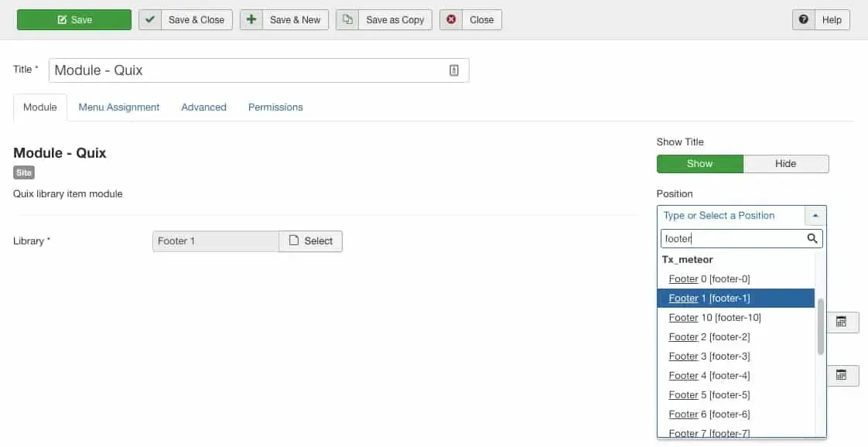Click the position search input field
Viewport: 868px width, 447px height.
[x=733, y=238]
